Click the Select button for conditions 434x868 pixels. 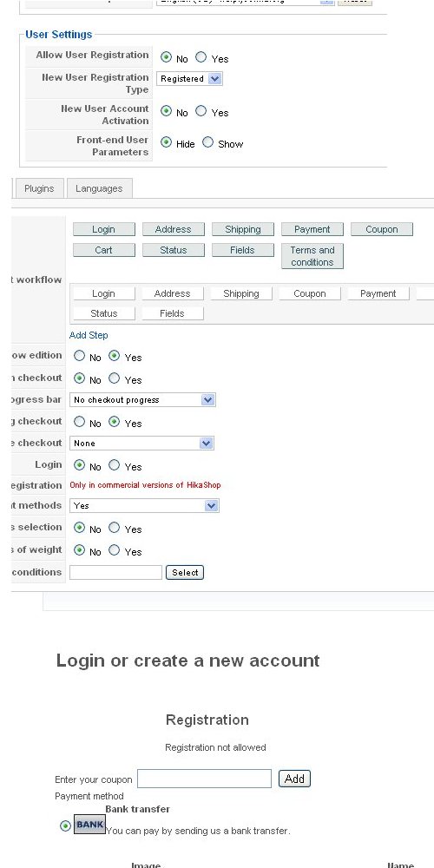click(x=185, y=572)
